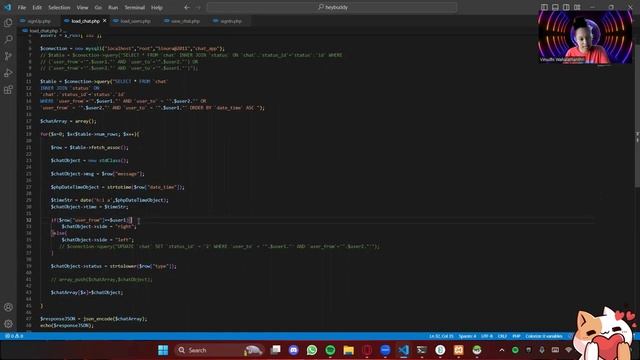Open the blue circular app in taskbar
Viewport: 640px width, 360px height.
[385, 350]
